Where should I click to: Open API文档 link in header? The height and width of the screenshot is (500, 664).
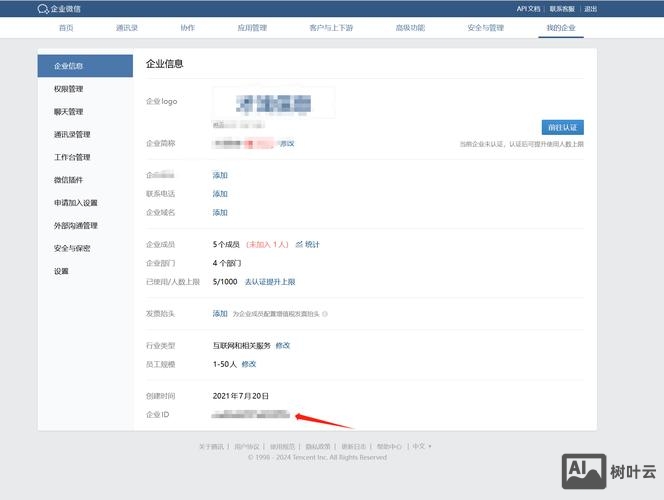[528, 8]
